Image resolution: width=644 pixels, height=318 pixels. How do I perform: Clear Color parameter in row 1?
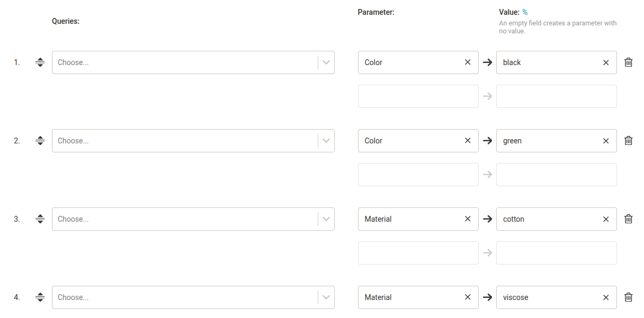click(x=468, y=62)
